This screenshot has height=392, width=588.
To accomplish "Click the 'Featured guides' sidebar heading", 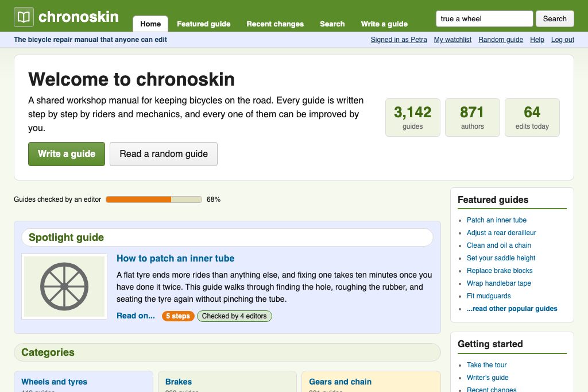I will 493,200.
